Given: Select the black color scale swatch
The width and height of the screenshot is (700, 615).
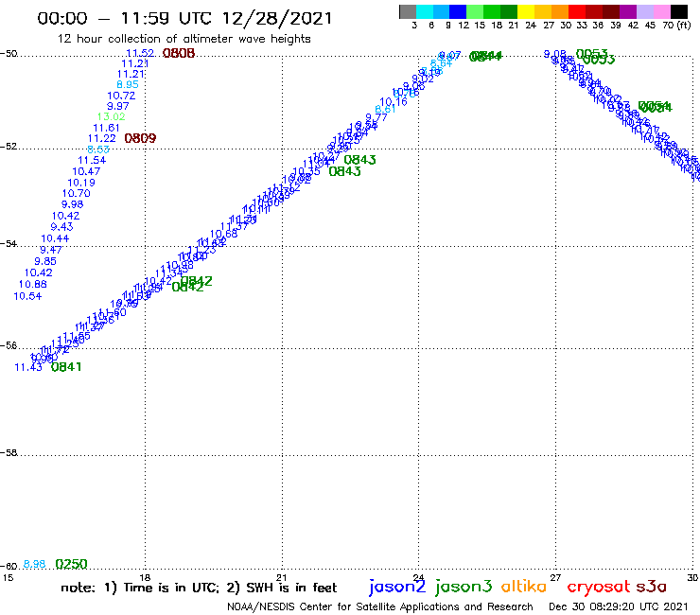Looking at the screenshot, I should tap(679, 11).
